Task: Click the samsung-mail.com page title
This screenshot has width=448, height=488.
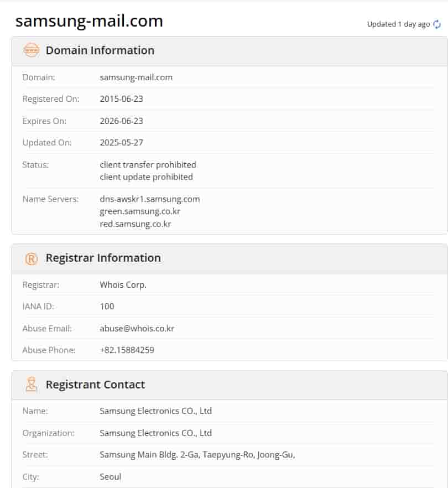Action: click(89, 21)
